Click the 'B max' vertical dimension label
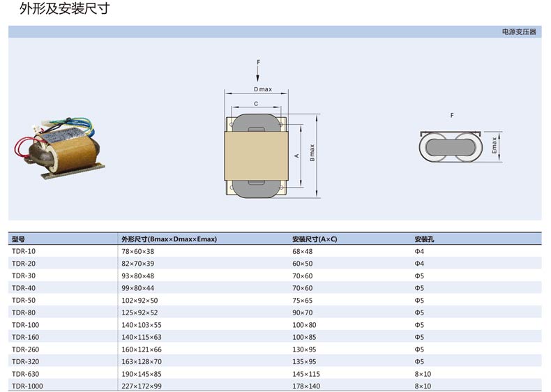 (x=312, y=153)
